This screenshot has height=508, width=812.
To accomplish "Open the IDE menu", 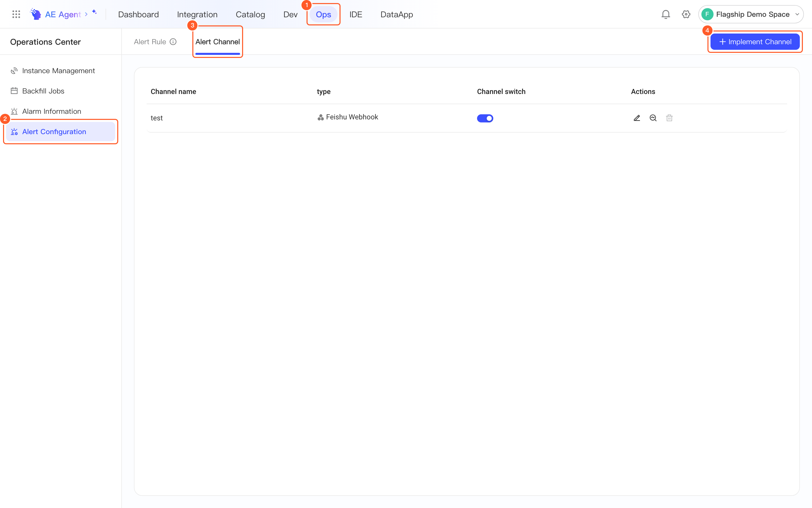I will pos(356,14).
